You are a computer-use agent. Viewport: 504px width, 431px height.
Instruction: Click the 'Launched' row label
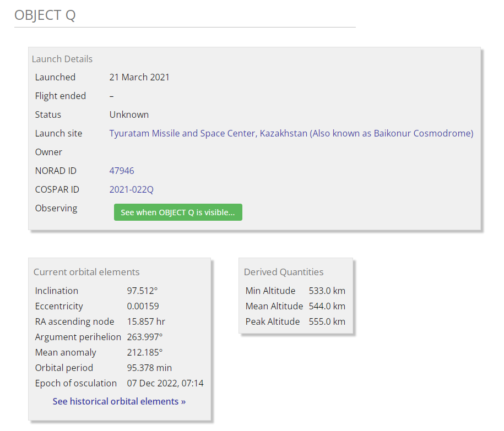tap(55, 77)
